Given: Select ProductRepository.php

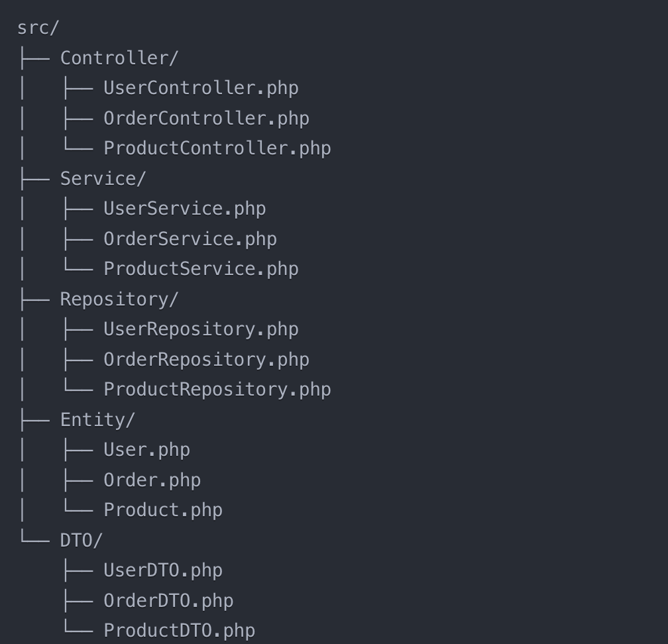Looking at the screenshot, I should [x=217, y=390].
